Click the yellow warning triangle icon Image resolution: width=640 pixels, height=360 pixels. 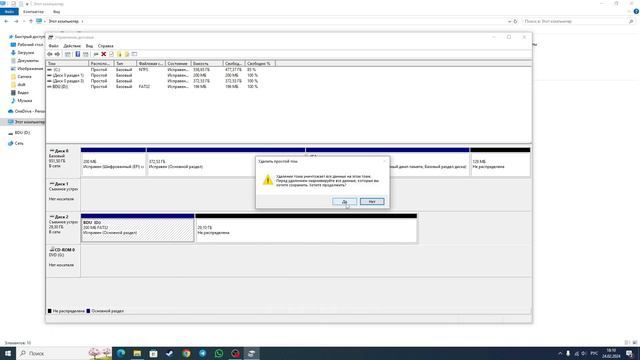(x=268, y=180)
